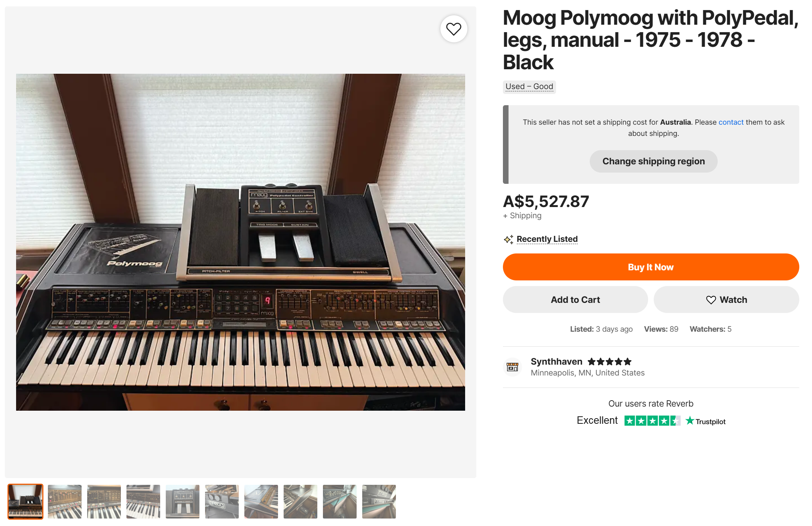This screenshot has width=812, height=526.
Task: Toggle Watch for this listing
Action: (726, 300)
